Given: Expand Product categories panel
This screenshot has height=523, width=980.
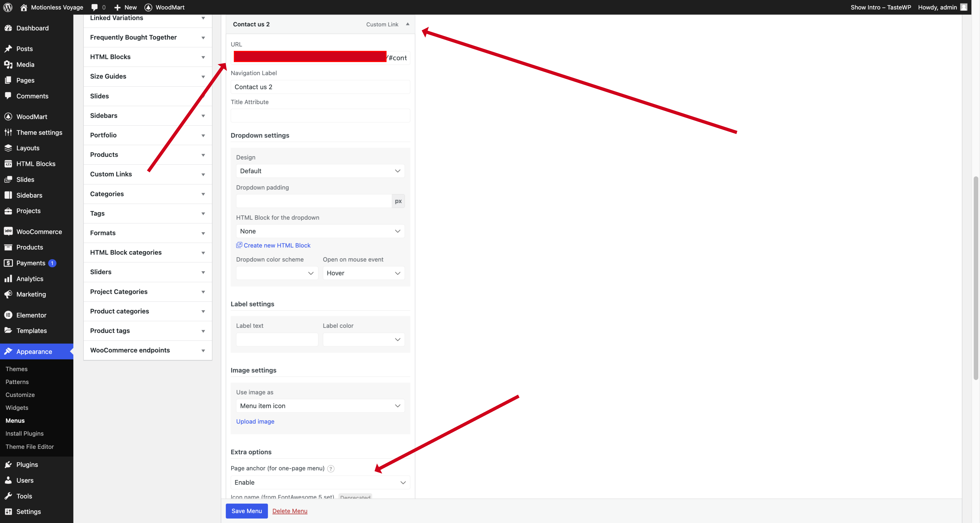Looking at the screenshot, I should click(x=148, y=311).
